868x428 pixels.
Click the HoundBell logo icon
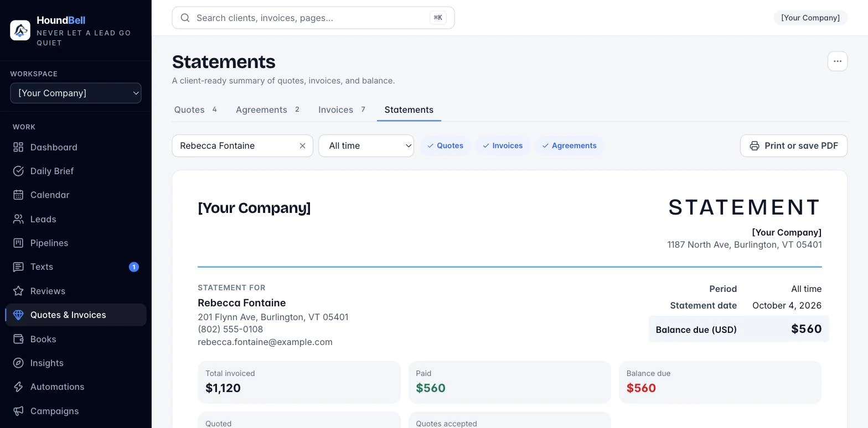tap(20, 30)
